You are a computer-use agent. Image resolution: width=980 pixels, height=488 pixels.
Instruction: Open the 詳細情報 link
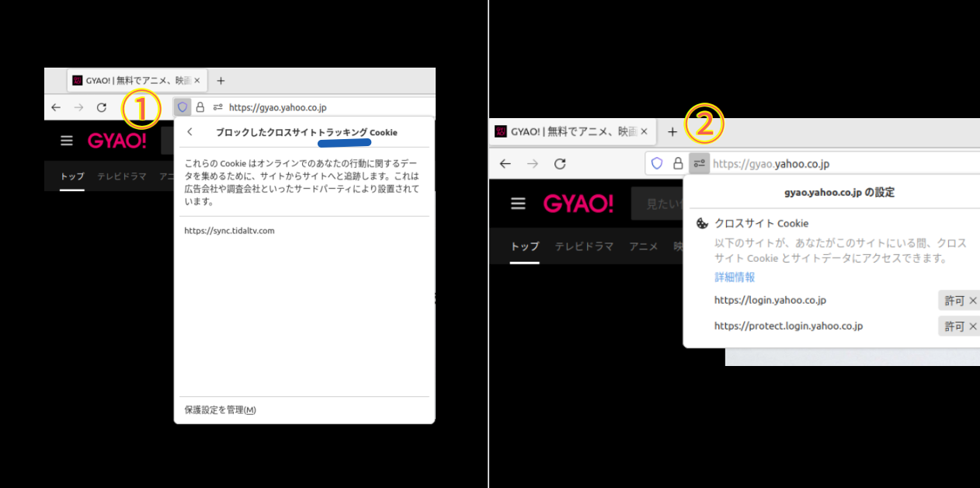tap(735, 277)
